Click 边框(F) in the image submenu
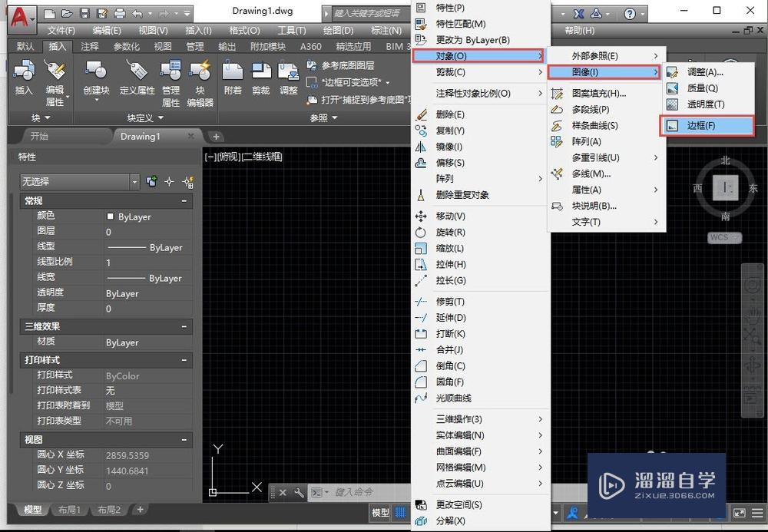The height and width of the screenshot is (532, 768). (707, 125)
